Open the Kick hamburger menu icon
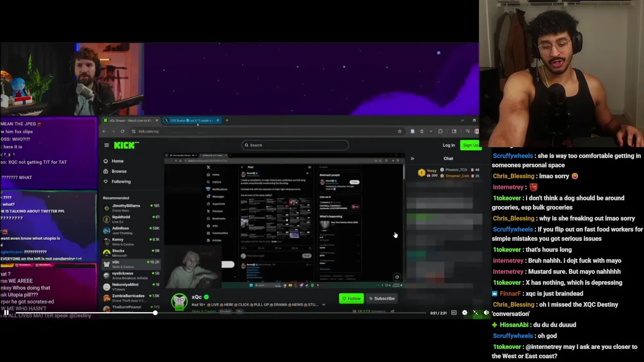This screenshot has width=644, height=362. [106, 145]
